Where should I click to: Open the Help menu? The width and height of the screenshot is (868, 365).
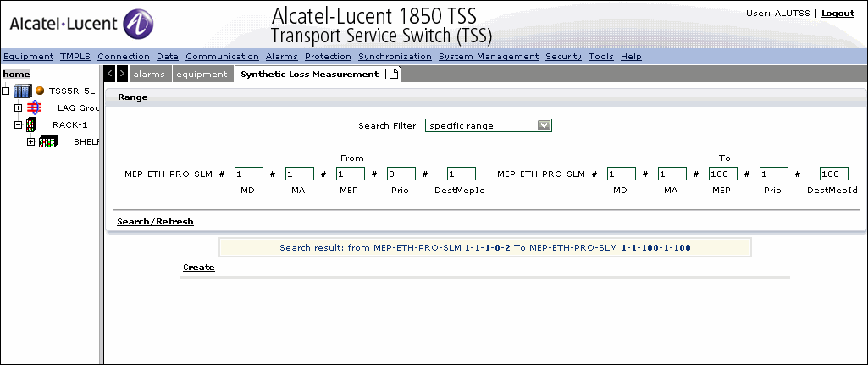[x=631, y=57]
